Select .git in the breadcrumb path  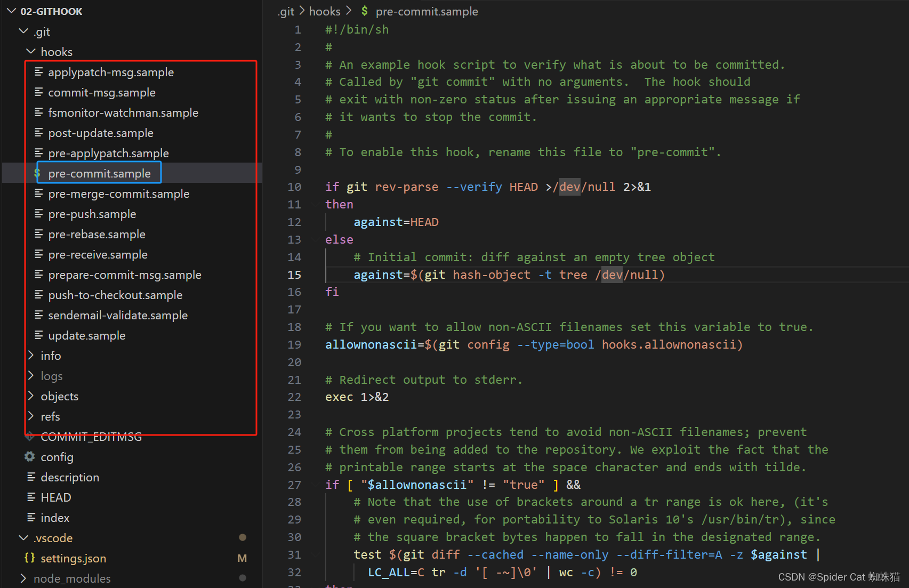tap(286, 11)
